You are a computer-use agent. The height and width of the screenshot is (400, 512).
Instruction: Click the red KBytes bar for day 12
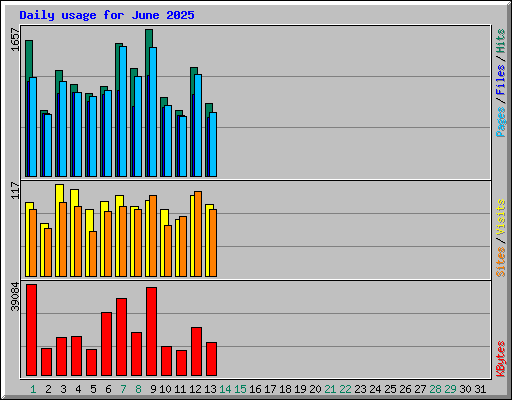[x=197, y=352]
